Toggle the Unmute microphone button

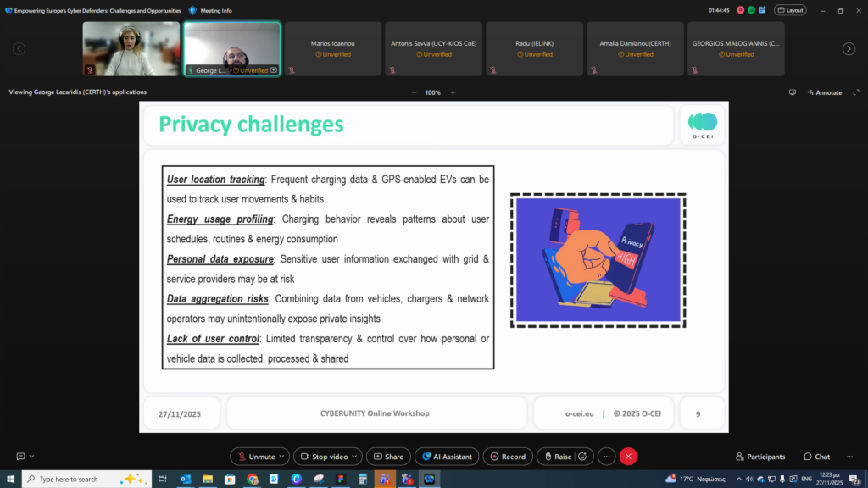click(254, 457)
